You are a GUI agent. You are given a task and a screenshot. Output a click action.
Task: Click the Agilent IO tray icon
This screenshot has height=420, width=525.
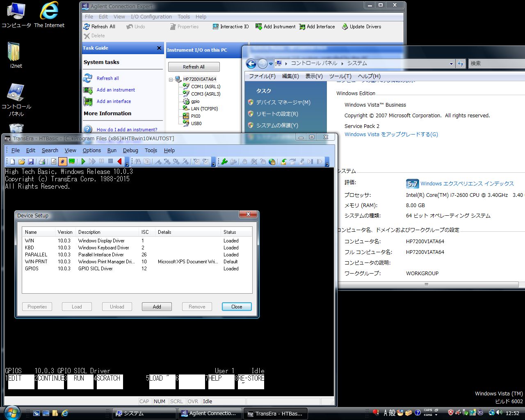point(480,413)
